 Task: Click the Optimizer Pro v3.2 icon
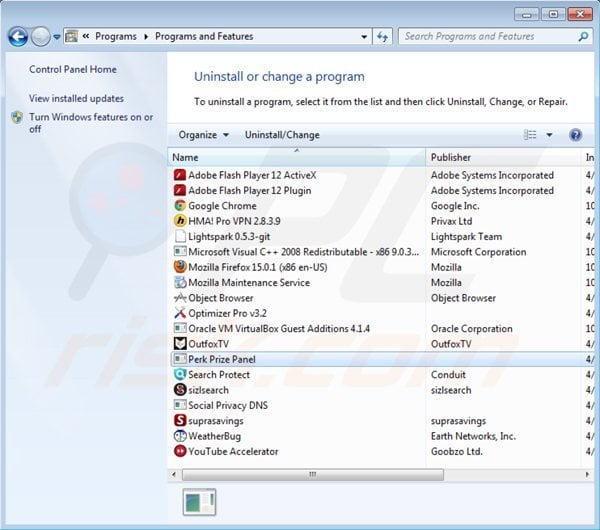(x=180, y=313)
